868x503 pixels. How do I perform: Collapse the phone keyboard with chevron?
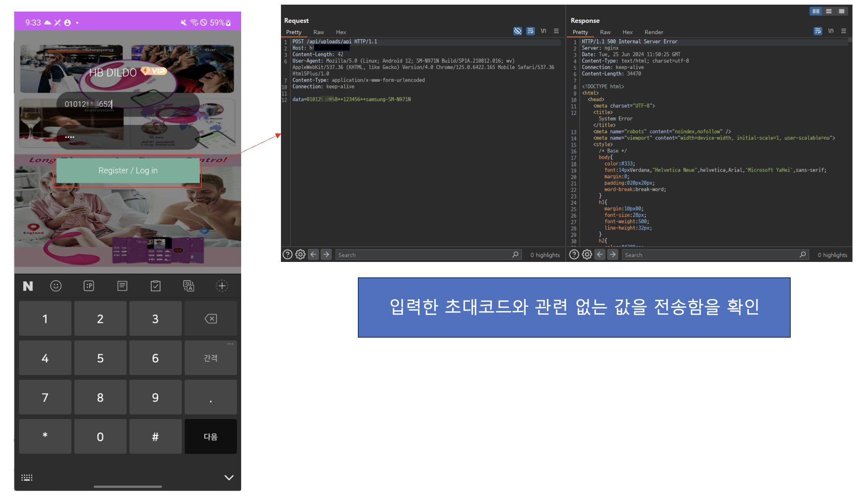pos(229,478)
